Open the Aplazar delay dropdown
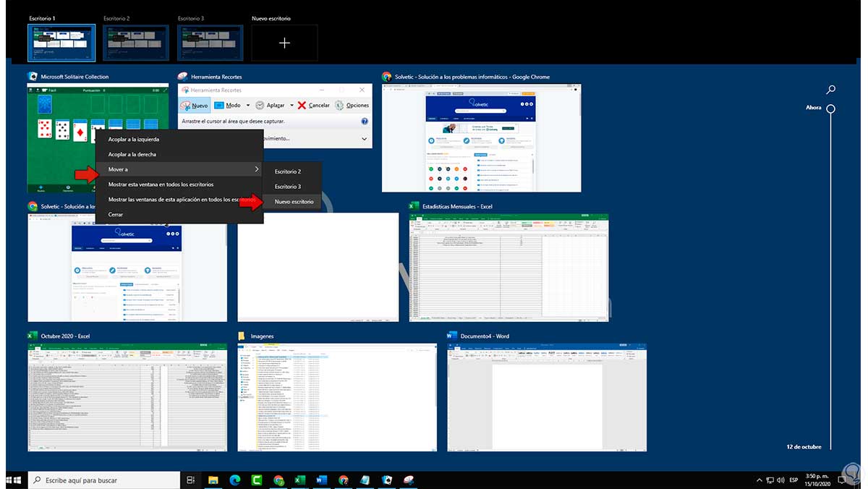Image resolution: width=868 pixels, height=489 pixels. pos(292,105)
